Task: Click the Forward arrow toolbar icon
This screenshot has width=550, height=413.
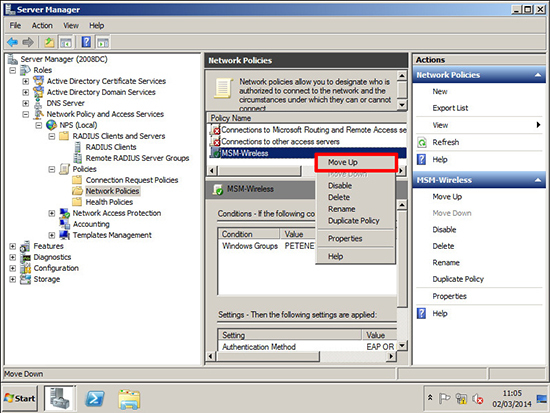Action: (28, 42)
